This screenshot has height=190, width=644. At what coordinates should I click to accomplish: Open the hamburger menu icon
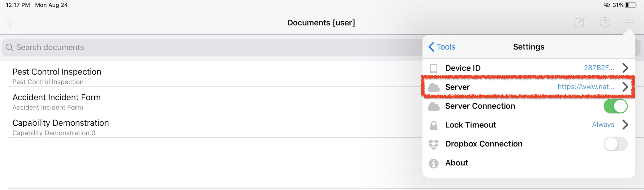coord(629,23)
